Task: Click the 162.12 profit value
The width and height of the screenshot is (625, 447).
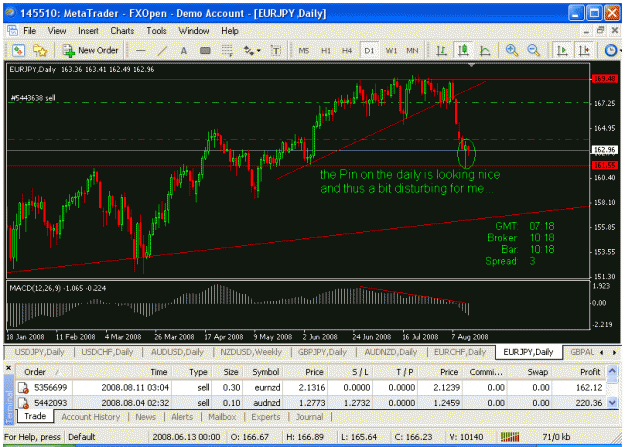Action: point(589,388)
